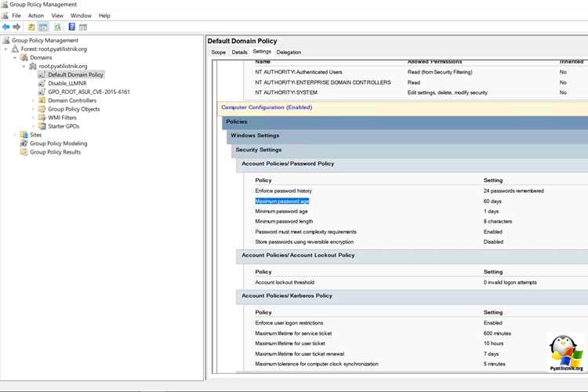
Task: Select GPO_ROOT_ASLR_CVE-2015-6161 tree item
Action: [x=89, y=92]
